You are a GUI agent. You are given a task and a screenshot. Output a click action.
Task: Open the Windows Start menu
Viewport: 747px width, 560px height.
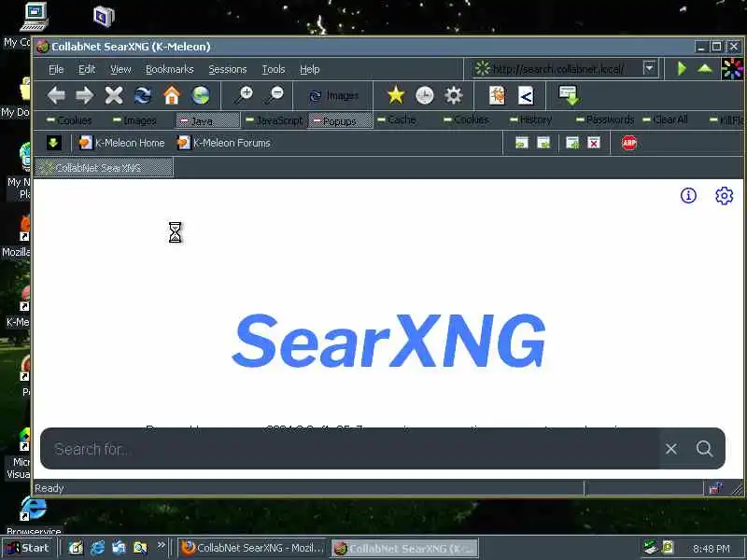[29, 548]
